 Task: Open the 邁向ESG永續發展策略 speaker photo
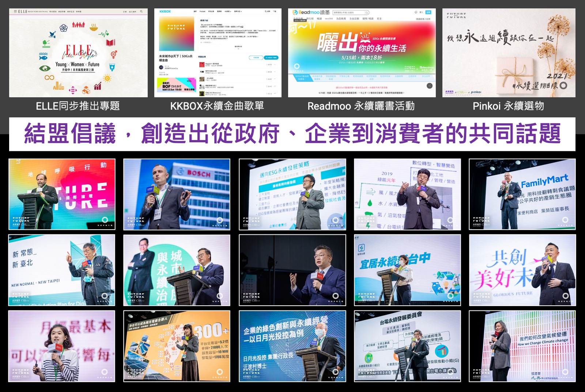[292, 194]
